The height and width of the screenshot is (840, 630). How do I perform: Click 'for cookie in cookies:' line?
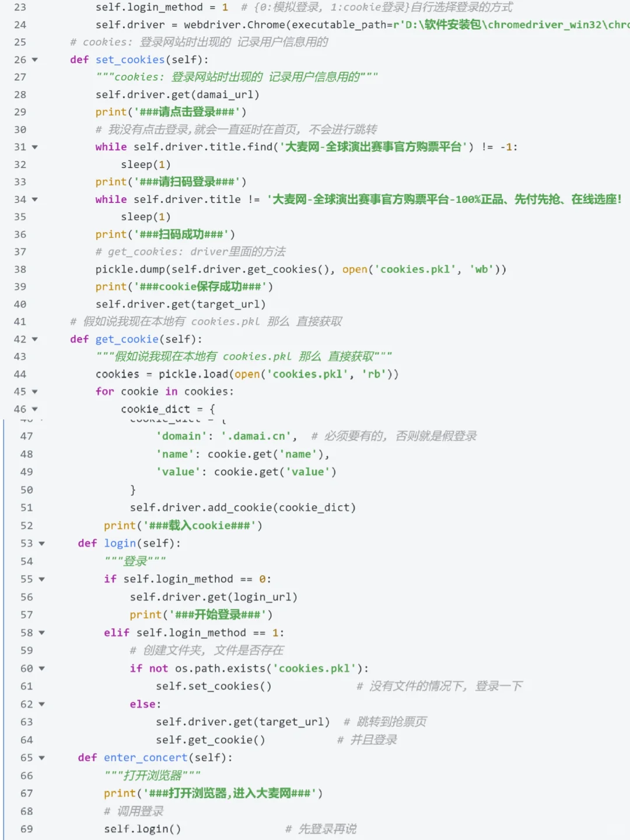(x=164, y=391)
